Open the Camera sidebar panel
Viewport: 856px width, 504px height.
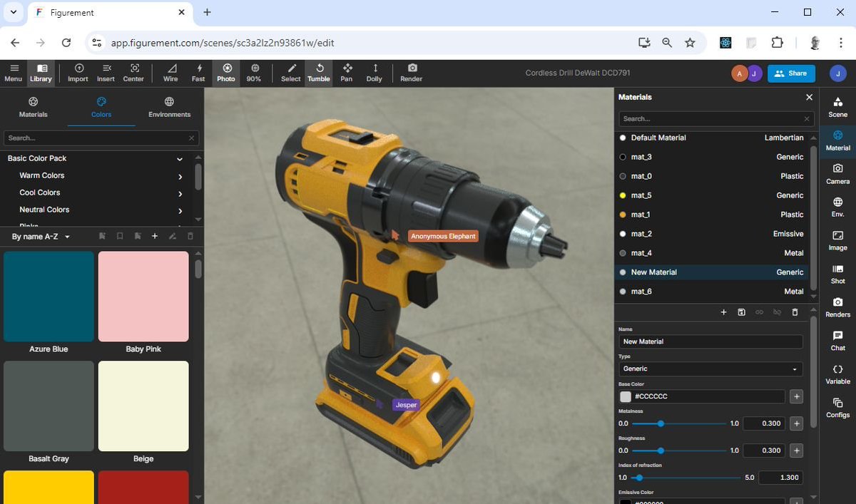pos(837,173)
